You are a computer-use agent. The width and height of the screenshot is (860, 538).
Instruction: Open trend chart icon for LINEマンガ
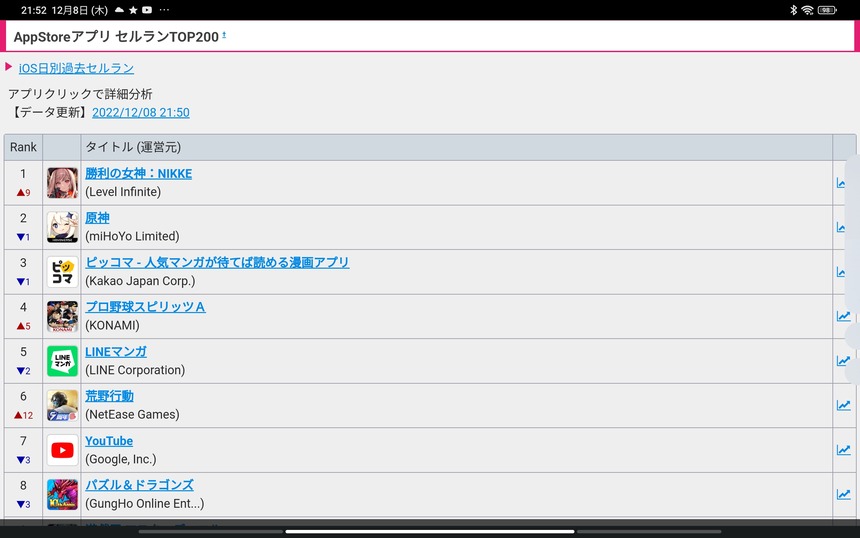[844, 361]
